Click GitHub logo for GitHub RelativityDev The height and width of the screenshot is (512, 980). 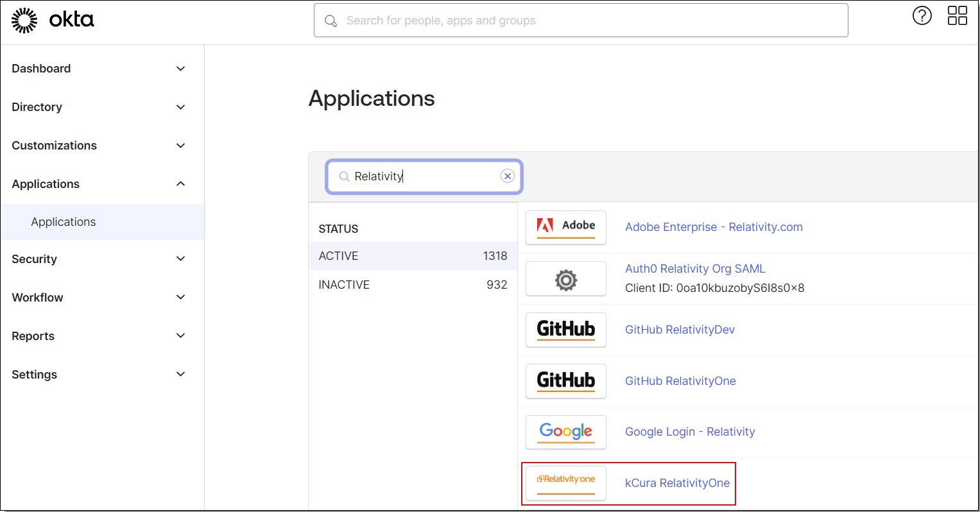[x=566, y=330]
